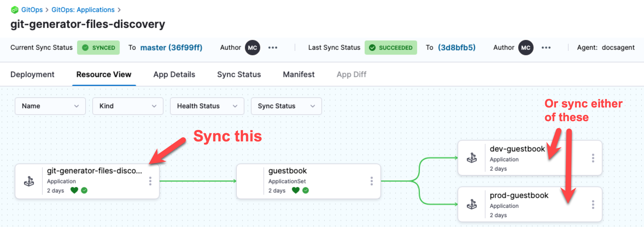Viewport: 644px width, 227px height.
Task: Click the GitOps logo icon in breadcrumb
Action: 14,10
